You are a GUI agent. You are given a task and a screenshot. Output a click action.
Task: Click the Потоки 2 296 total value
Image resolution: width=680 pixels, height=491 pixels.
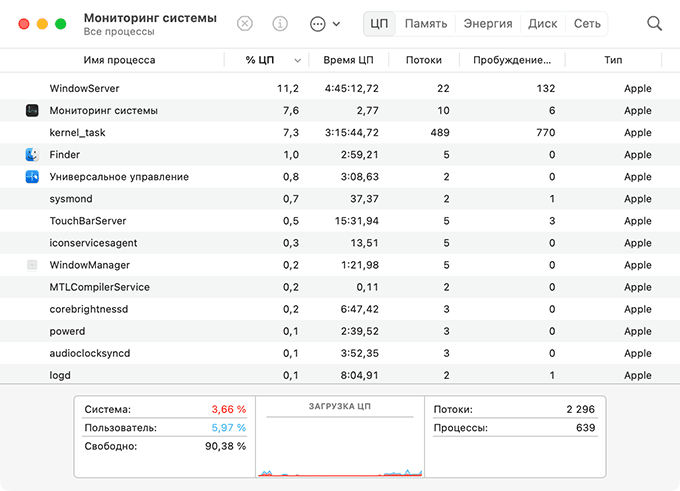pyautogui.click(x=580, y=409)
